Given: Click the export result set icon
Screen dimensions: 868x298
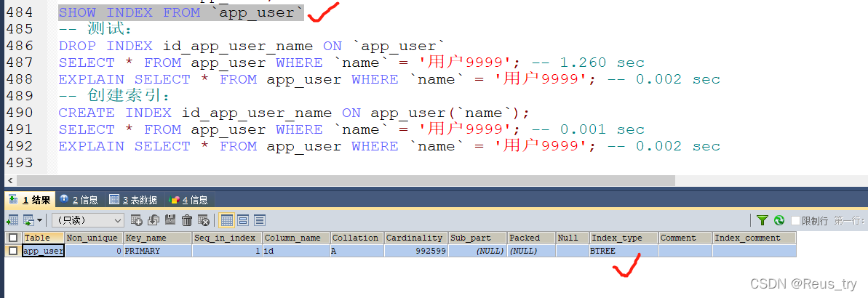Looking at the screenshot, I should tap(12, 220).
